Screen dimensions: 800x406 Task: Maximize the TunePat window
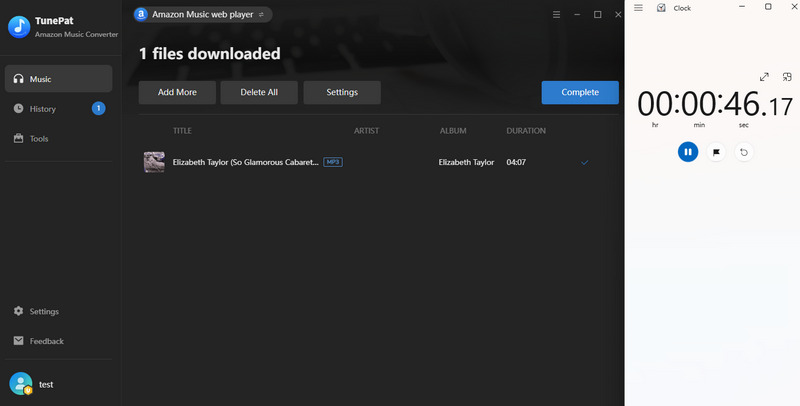point(597,15)
